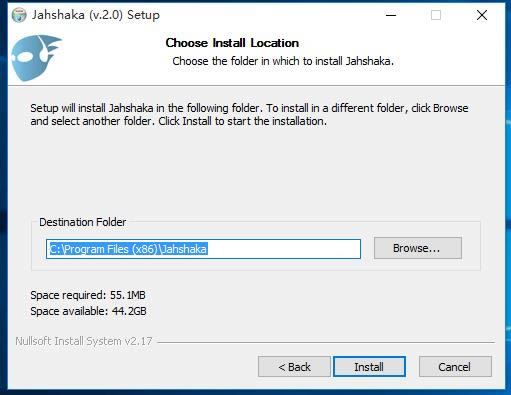Image resolution: width=511 pixels, height=395 pixels.
Task: Start installation with the Install button
Action: (x=369, y=367)
